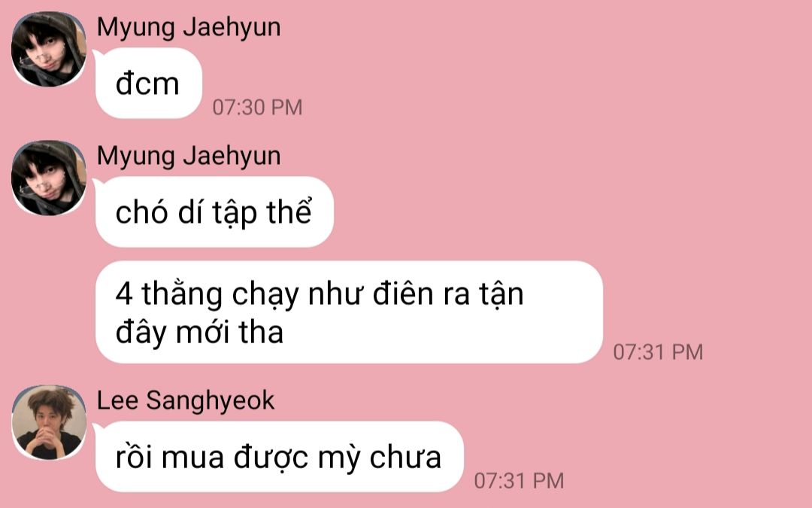This screenshot has width=812, height=508.
Task: Click the word "thể" in second message
Action: (x=289, y=211)
